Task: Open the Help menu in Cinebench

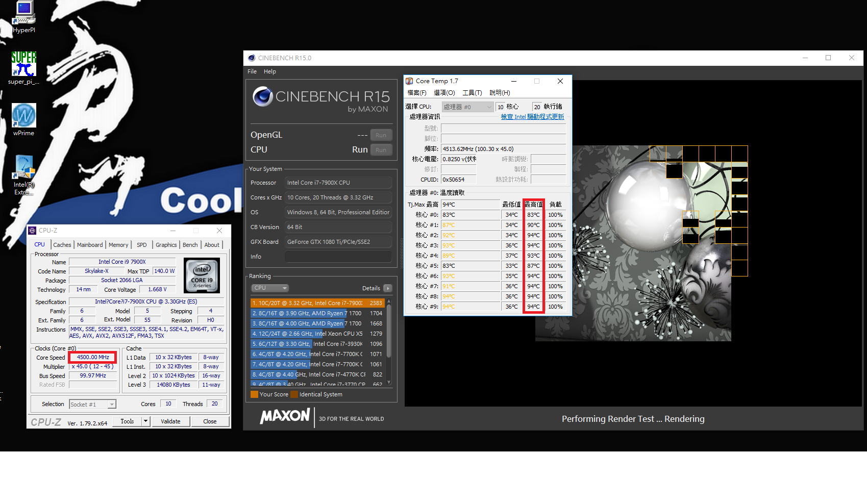Action: (x=270, y=71)
